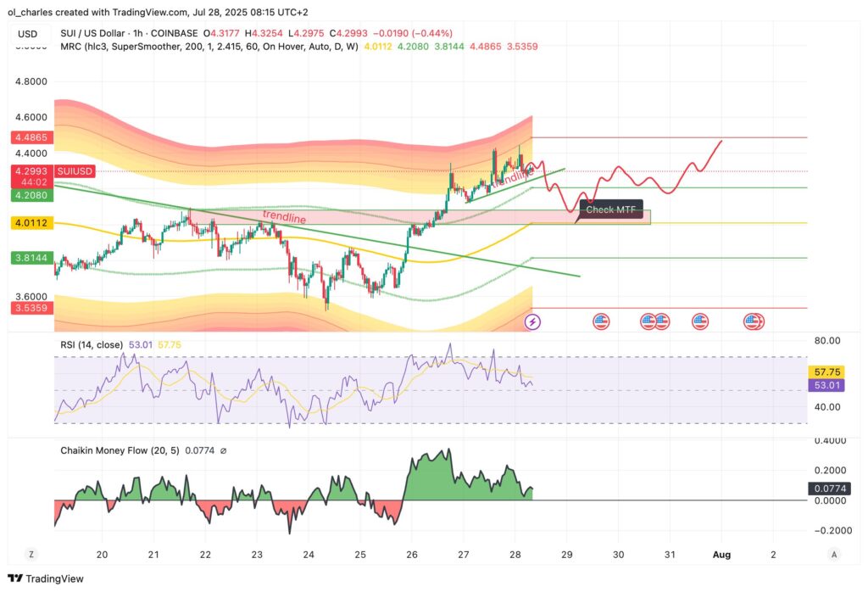The image size is (868, 592).
Task: Open the first US flag economic event icon
Action: 602,321
